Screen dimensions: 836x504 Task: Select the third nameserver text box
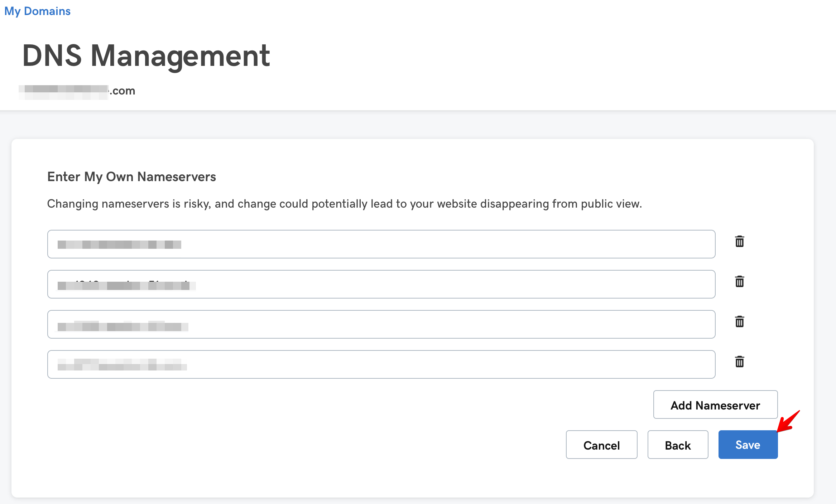(381, 324)
